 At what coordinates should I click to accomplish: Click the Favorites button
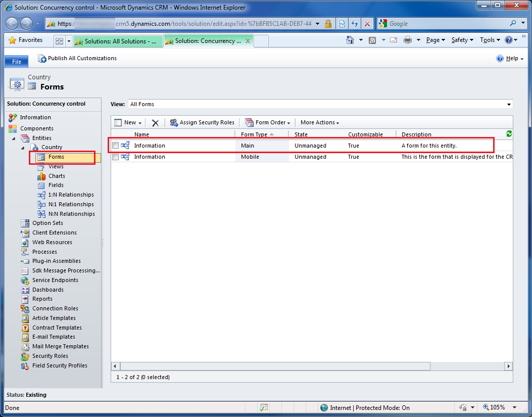tap(26, 40)
